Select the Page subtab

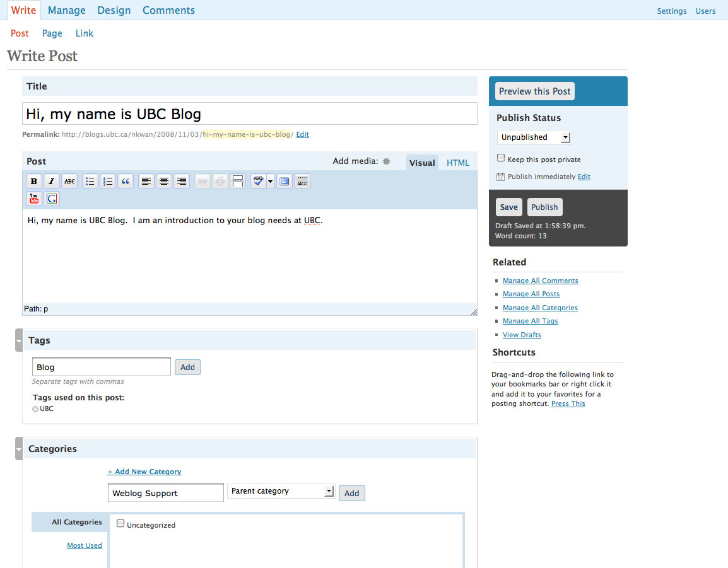(x=52, y=33)
